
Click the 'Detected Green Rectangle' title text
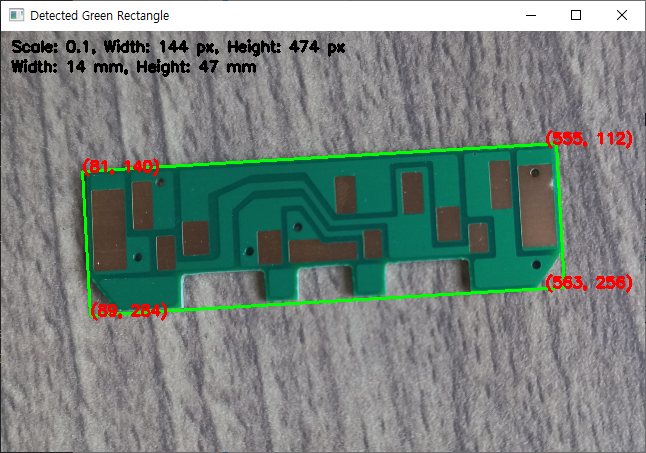pyautogui.click(x=99, y=16)
